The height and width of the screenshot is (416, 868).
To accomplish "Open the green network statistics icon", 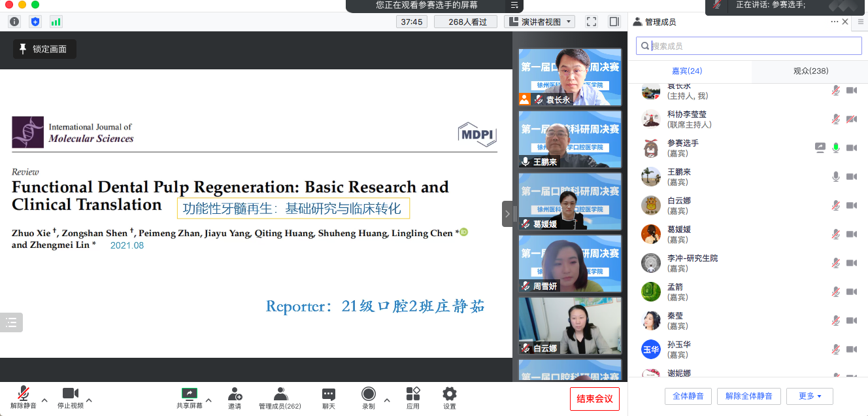I will (x=56, y=22).
